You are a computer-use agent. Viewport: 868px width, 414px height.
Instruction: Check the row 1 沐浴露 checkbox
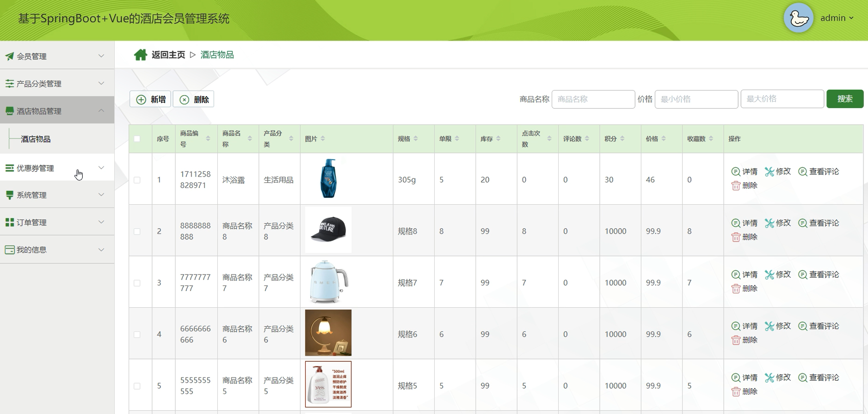[137, 180]
